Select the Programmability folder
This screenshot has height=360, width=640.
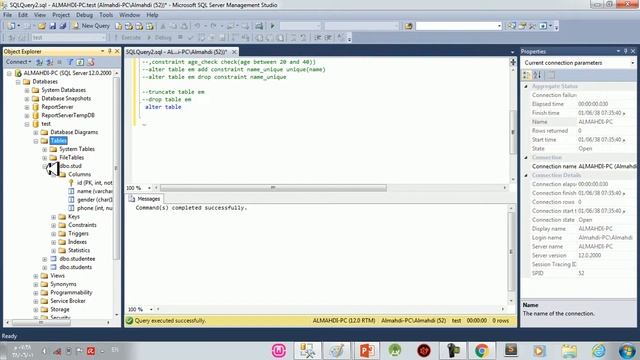[x=71, y=293]
